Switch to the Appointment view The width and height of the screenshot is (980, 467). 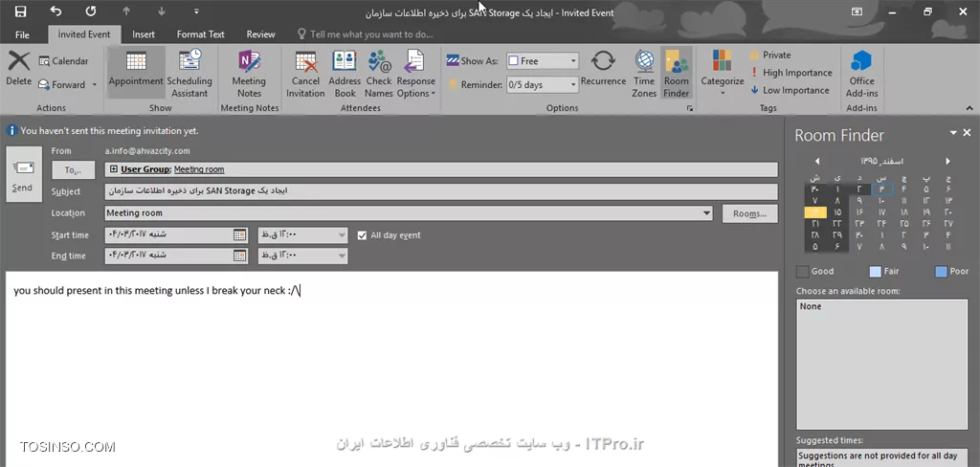(x=136, y=71)
